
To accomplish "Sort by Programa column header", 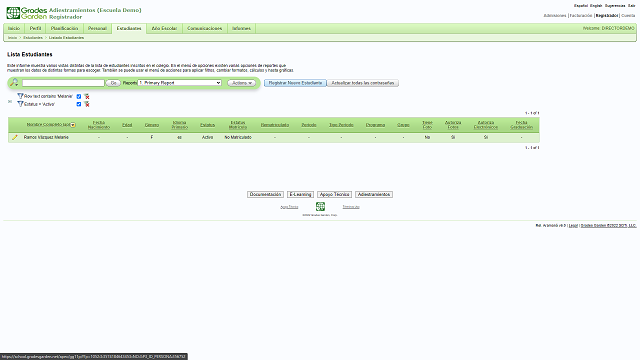I will click(376, 125).
